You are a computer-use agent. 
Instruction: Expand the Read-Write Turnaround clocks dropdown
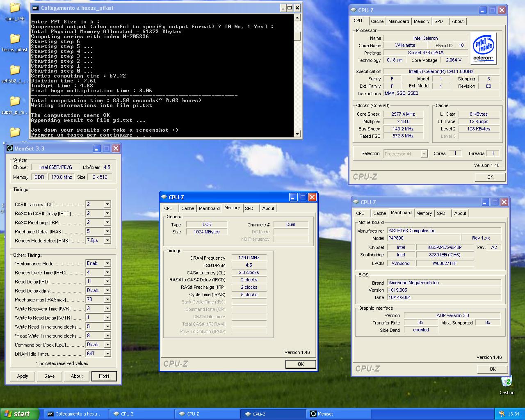[107, 336]
